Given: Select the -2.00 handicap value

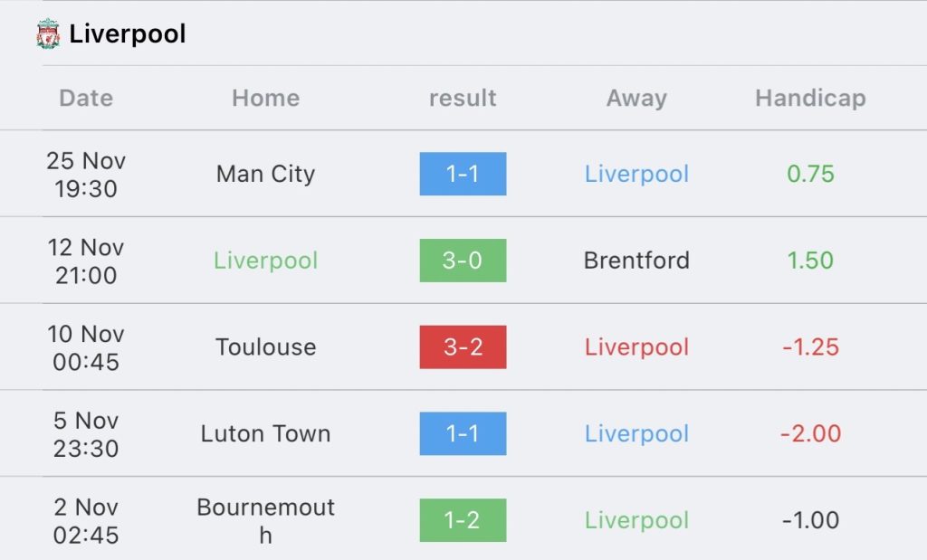Looking at the screenshot, I should 810,433.
